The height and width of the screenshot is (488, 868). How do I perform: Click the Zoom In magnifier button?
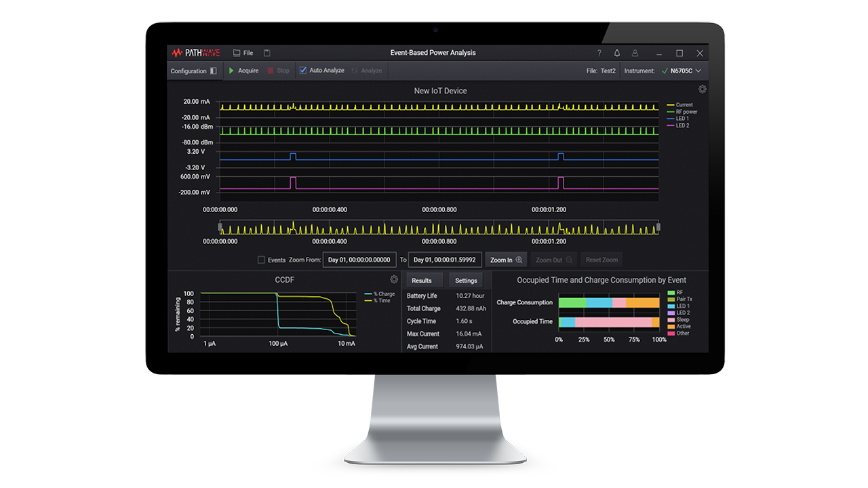click(x=506, y=260)
